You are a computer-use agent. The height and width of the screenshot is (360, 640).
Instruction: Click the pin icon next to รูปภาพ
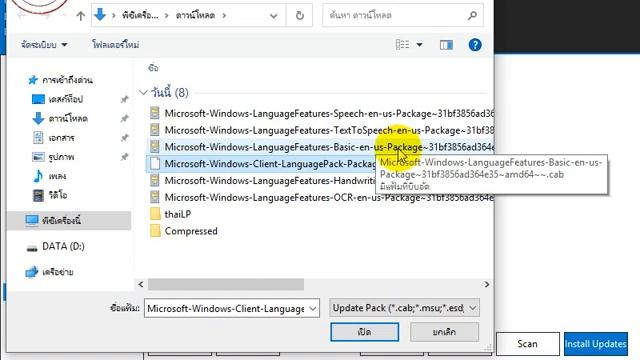coord(124,157)
